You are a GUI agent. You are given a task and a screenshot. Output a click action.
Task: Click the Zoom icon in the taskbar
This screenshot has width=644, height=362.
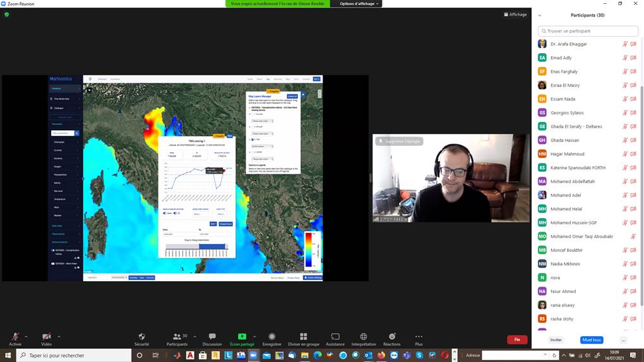(253, 356)
